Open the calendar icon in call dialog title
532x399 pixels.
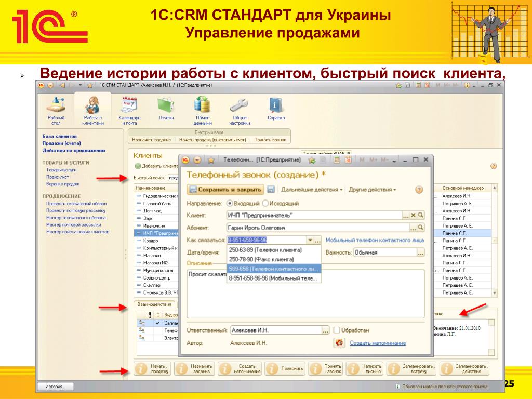coord(348,160)
